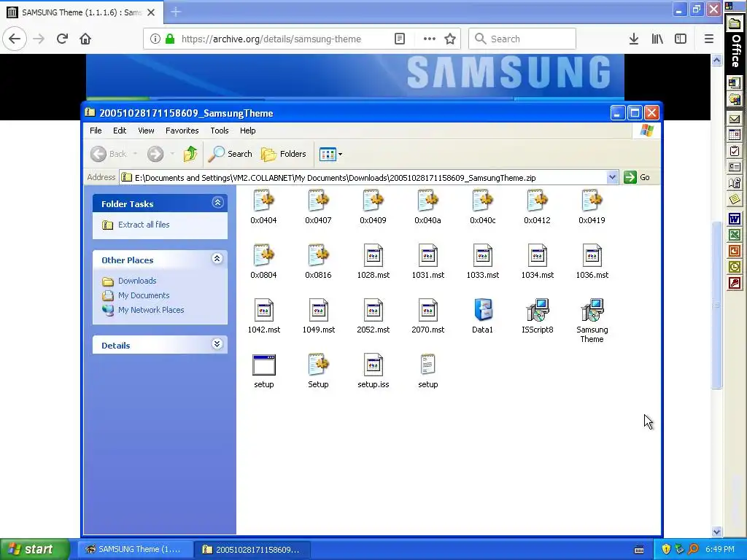
Task: Go up one folder level in Explorer
Action: click(x=190, y=154)
